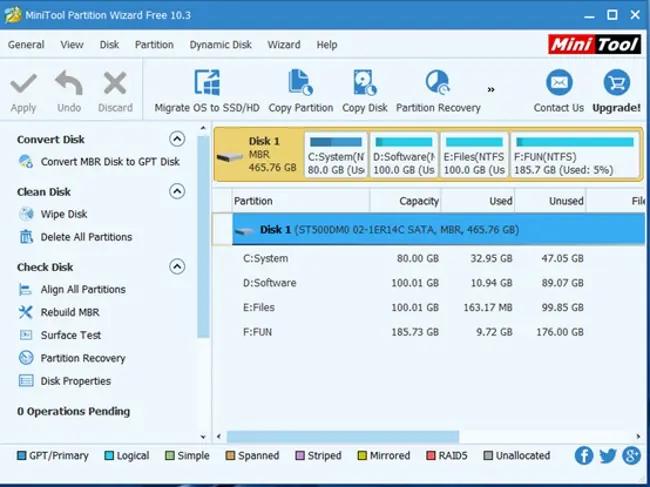This screenshot has width=650, height=487.
Task: Click the GPT/Primary legend color swatch
Action: click(x=21, y=456)
